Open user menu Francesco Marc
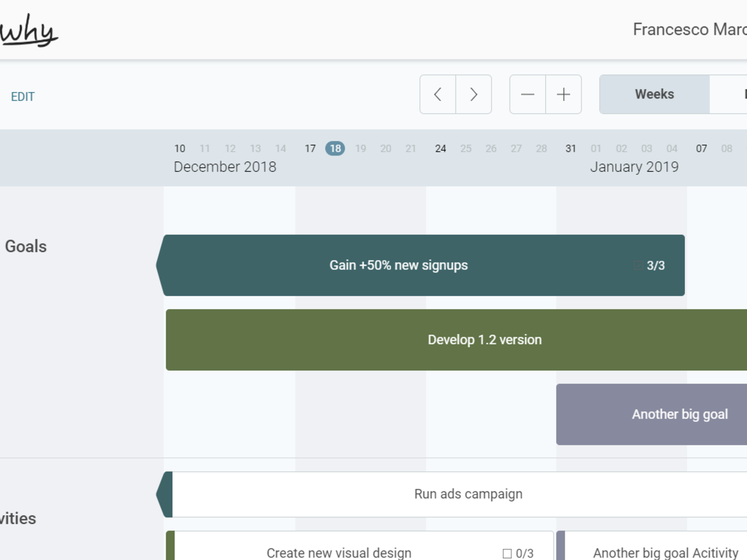 (689, 29)
